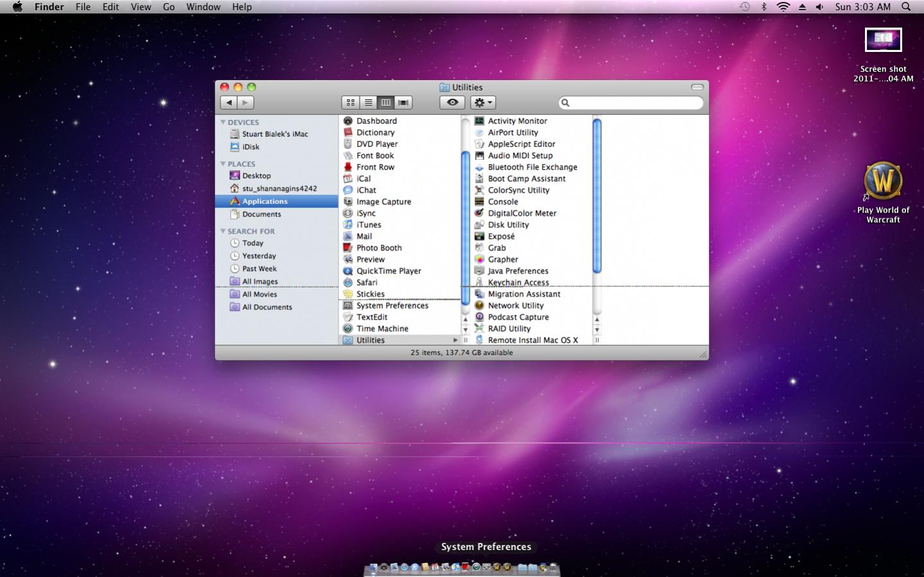Click Utilities column scroll up arrow
The image size is (924, 577).
(x=597, y=319)
